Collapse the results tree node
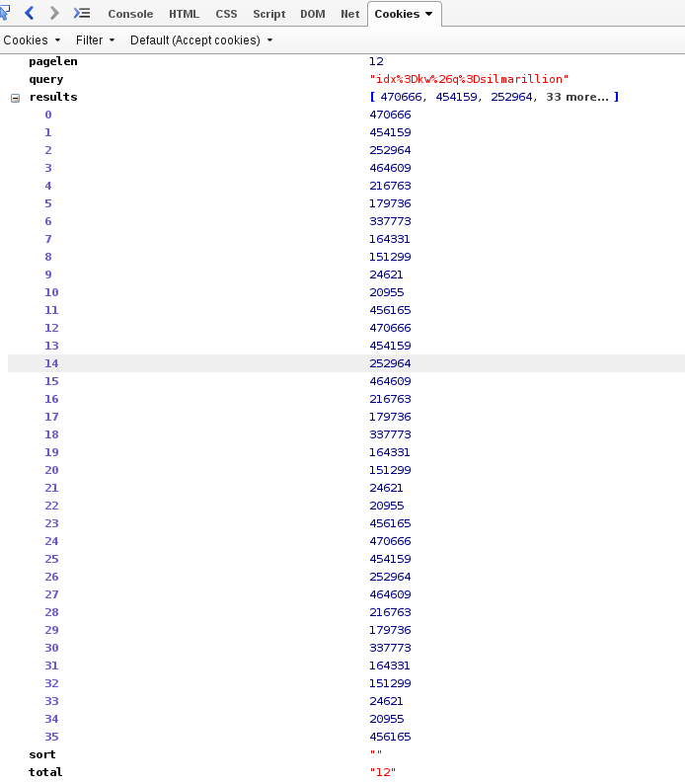This screenshot has height=784, width=685. 15,98
